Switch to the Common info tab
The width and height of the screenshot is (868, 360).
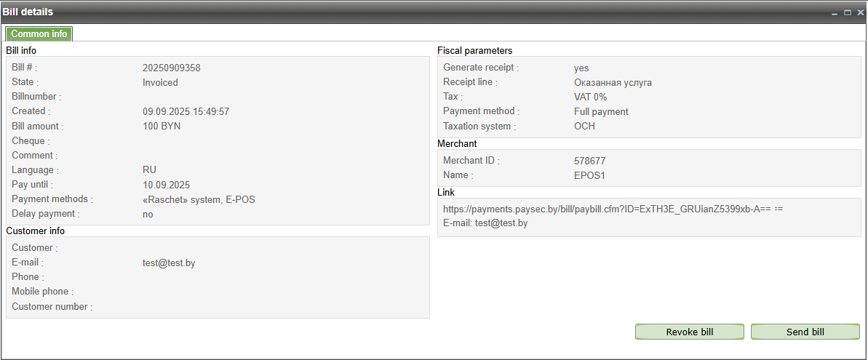tap(39, 33)
